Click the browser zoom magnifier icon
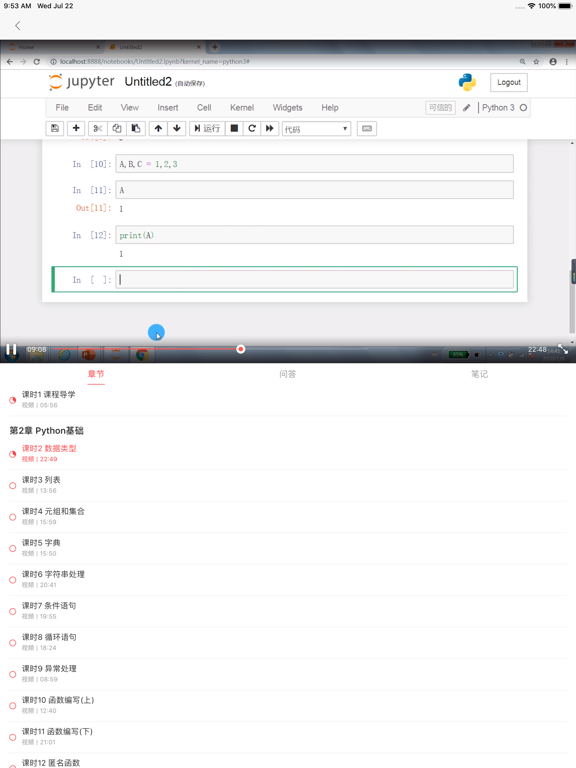This screenshot has height=768, width=576. click(x=523, y=62)
